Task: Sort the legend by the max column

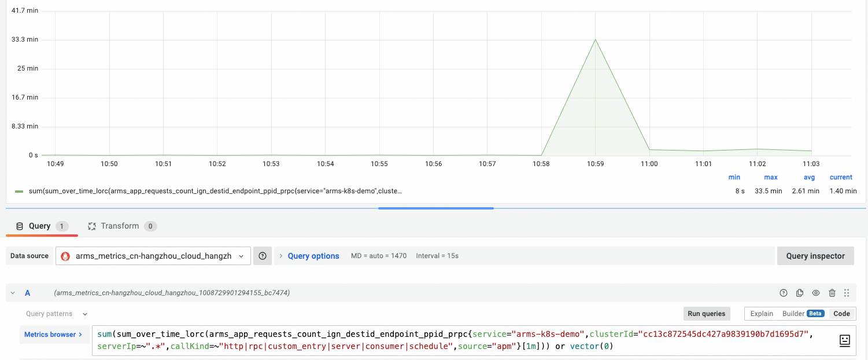Action: coord(771,177)
